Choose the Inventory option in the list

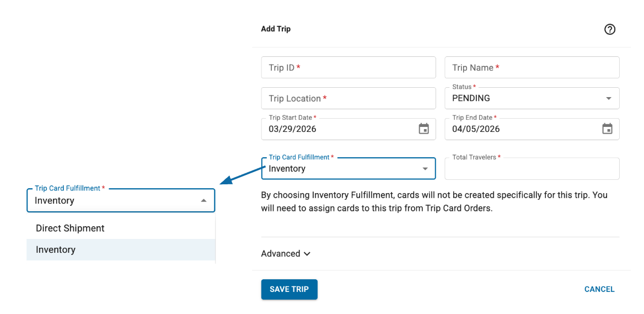click(56, 250)
